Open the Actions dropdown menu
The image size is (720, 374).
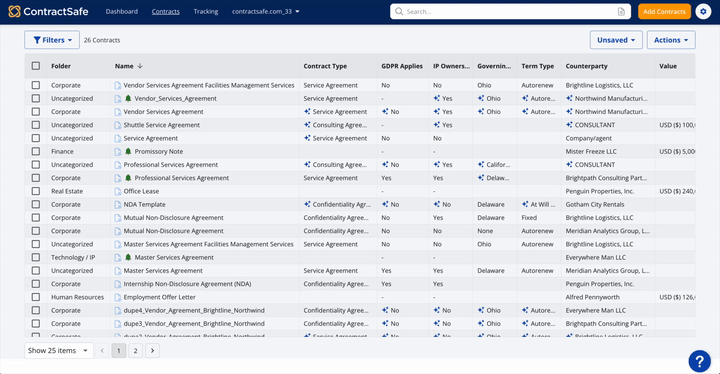671,40
